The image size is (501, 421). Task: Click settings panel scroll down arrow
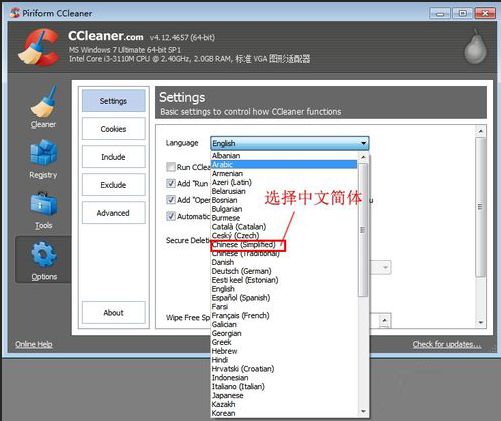pyautogui.click(x=480, y=322)
